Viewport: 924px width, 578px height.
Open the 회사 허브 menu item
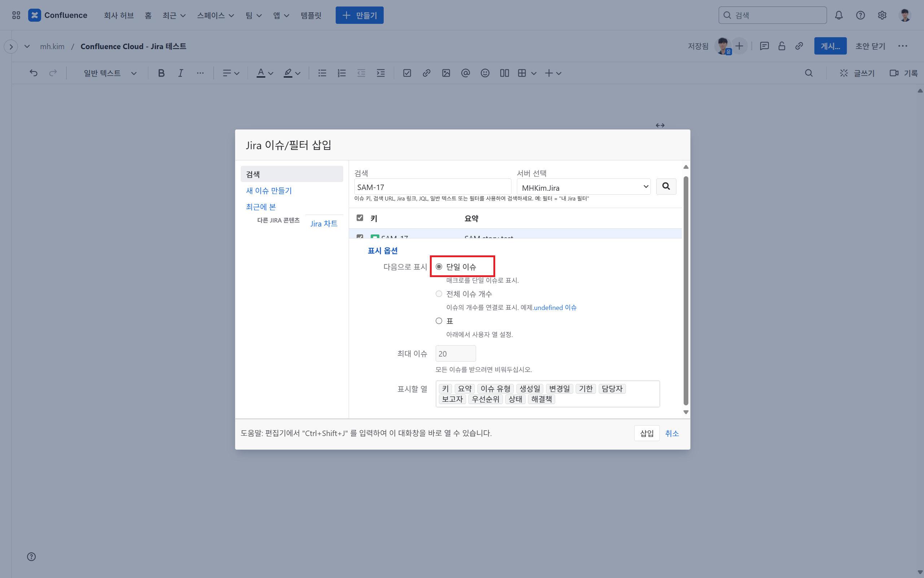[119, 15]
